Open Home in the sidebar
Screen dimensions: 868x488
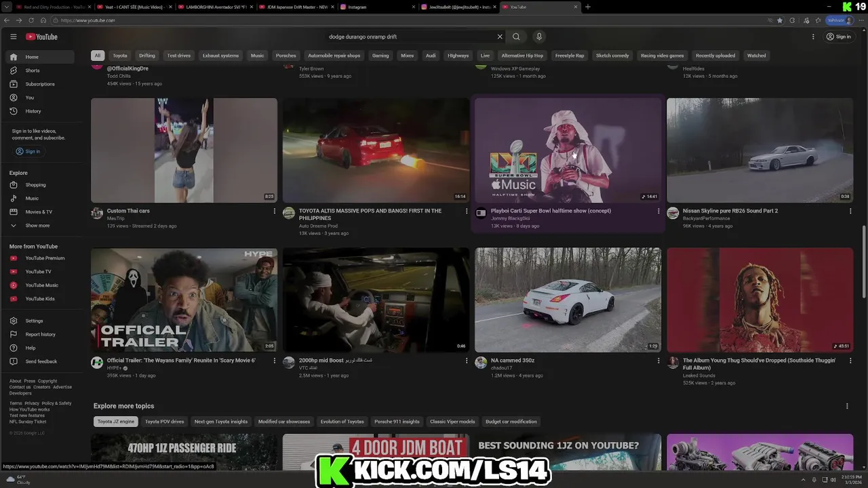click(41, 57)
